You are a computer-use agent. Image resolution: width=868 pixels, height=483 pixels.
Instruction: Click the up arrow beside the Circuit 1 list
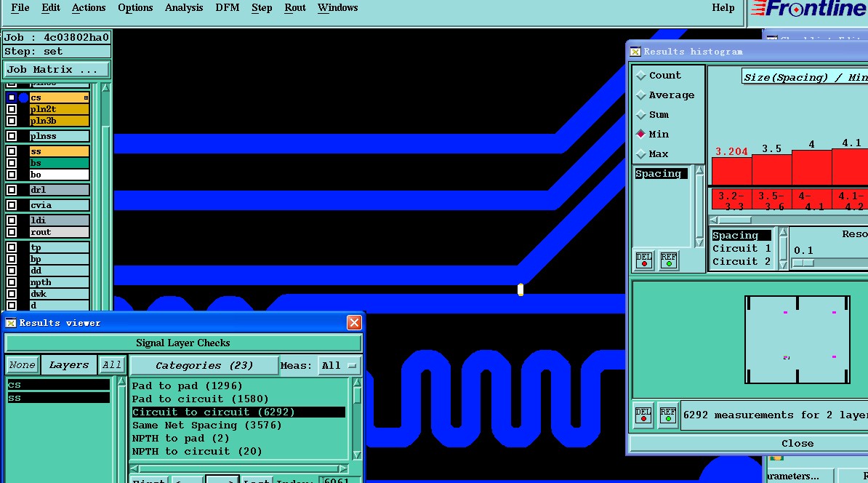tap(783, 232)
